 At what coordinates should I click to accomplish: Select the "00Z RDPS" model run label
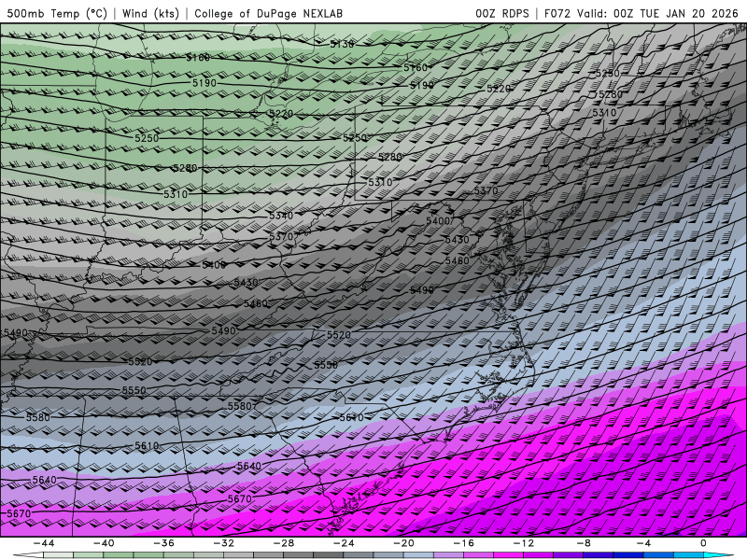click(x=501, y=13)
